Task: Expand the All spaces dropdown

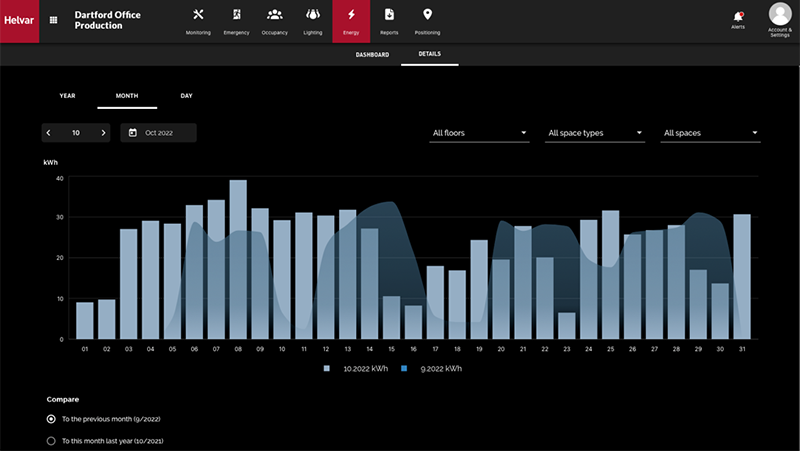Action: click(x=710, y=132)
